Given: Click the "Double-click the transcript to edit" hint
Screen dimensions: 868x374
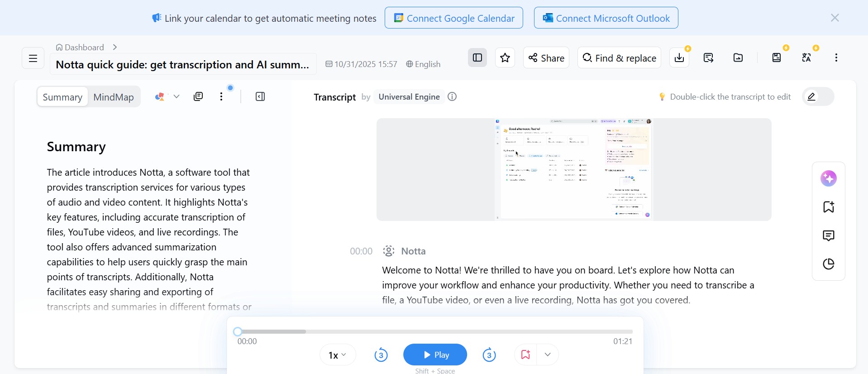Looking at the screenshot, I should pyautogui.click(x=730, y=97).
